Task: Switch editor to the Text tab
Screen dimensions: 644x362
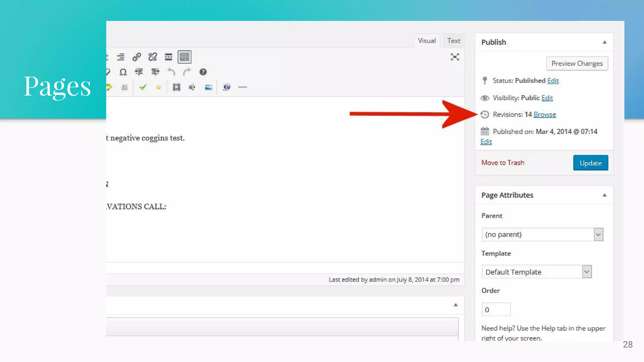Action: tap(453, 41)
